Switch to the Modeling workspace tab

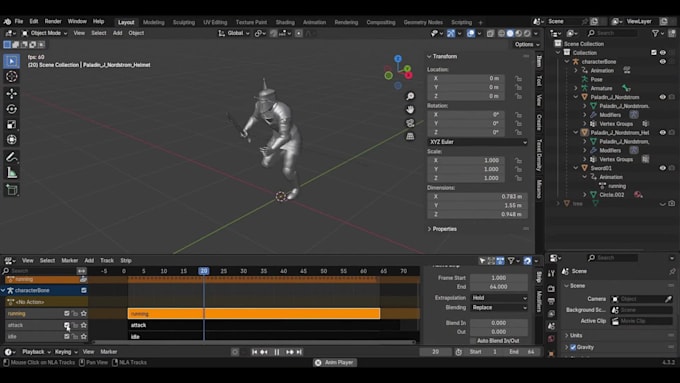pos(154,22)
